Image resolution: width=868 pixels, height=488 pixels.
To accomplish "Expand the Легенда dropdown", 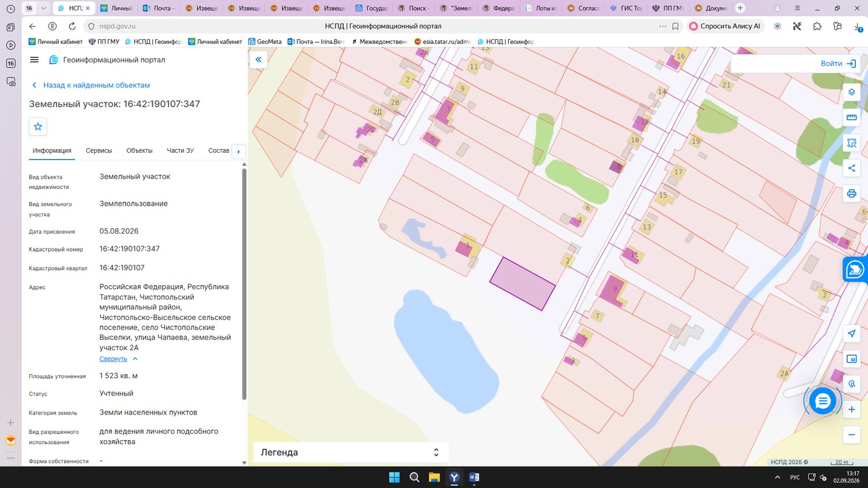I will click(x=351, y=452).
